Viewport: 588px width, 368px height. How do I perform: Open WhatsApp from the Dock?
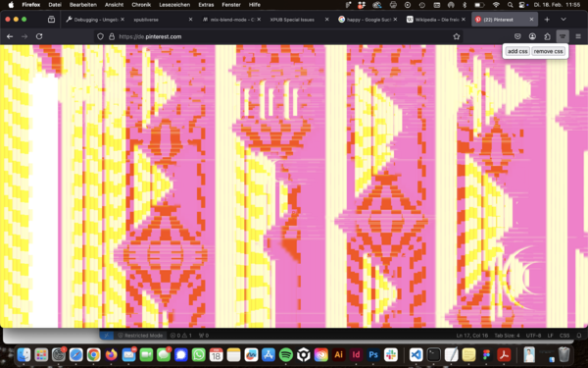[198, 354]
